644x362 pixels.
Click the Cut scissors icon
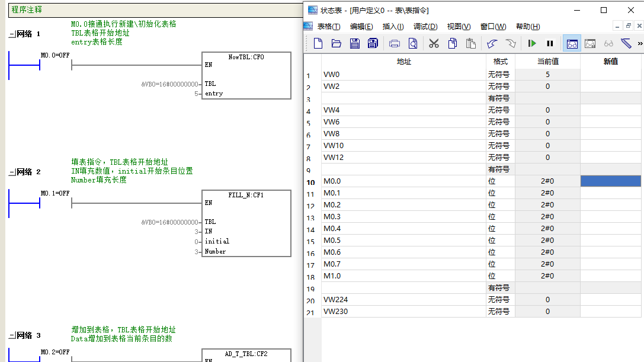[x=434, y=43]
